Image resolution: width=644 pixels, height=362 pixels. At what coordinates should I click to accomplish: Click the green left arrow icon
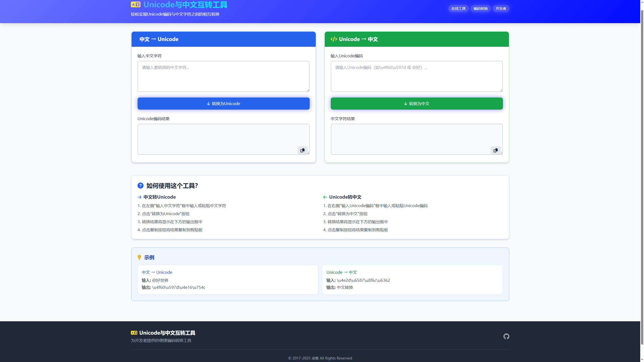coord(325,197)
